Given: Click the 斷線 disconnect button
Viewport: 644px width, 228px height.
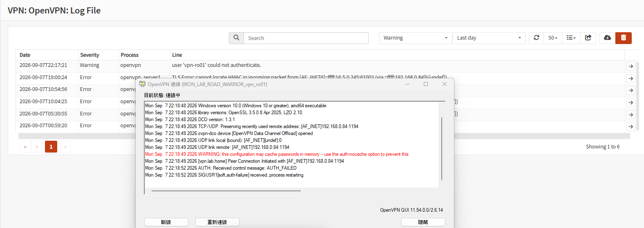Looking at the screenshot, I should [x=166, y=222].
